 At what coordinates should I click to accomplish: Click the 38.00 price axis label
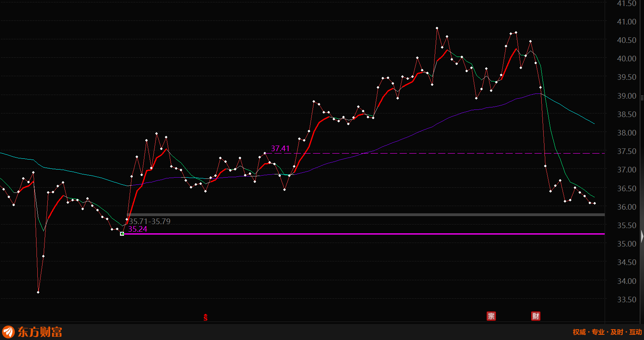[626, 133]
